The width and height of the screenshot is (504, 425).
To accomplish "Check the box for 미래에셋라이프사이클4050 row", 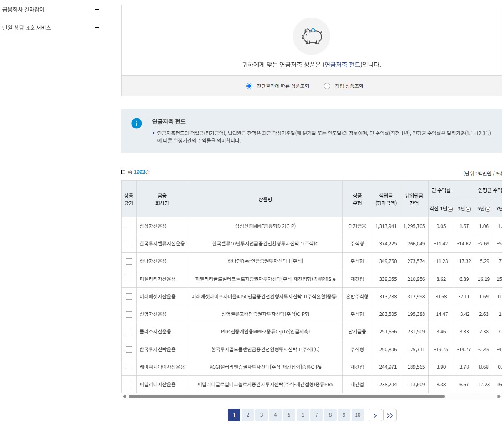I will [129, 296].
